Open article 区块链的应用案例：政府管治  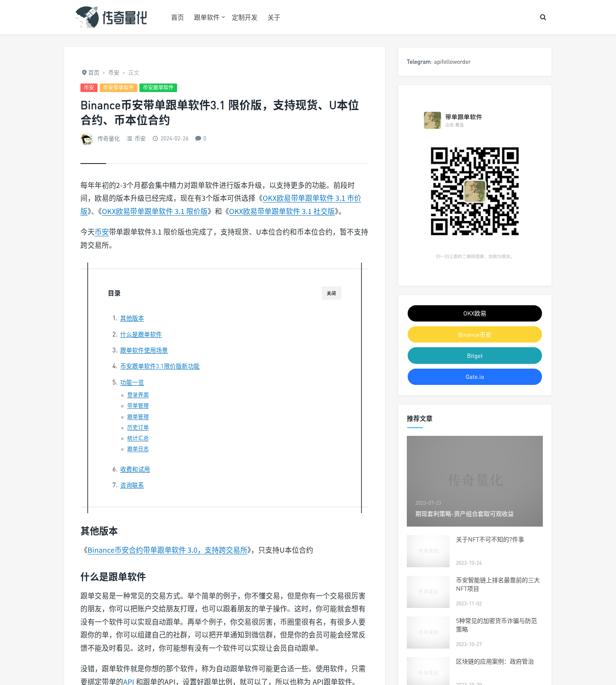pyautogui.click(x=495, y=661)
